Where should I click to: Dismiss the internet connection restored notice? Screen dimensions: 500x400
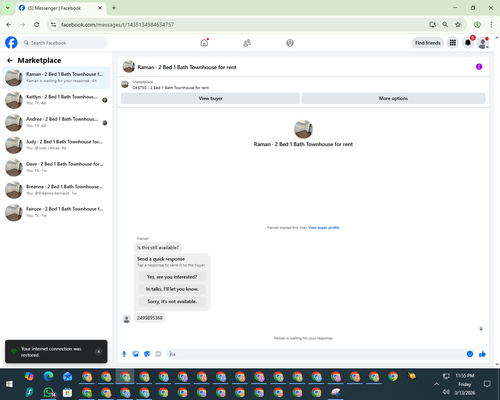coord(99,351)
